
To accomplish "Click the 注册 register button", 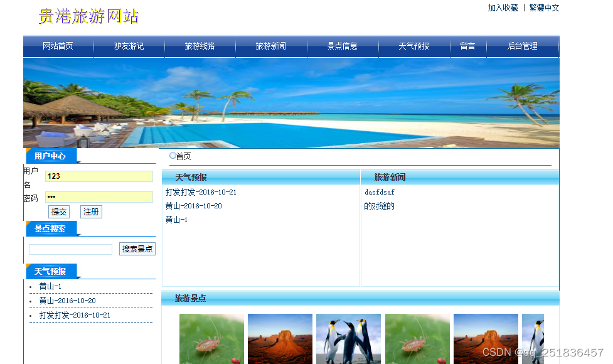I will click(x=91, y=212).
